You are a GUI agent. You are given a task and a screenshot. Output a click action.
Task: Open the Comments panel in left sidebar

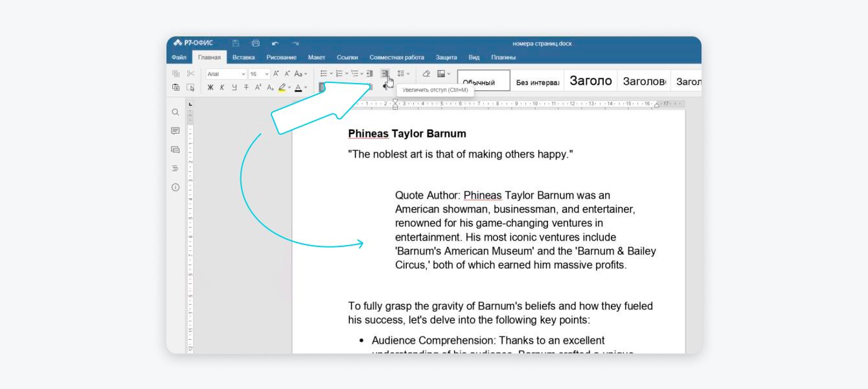pos(175,131)
